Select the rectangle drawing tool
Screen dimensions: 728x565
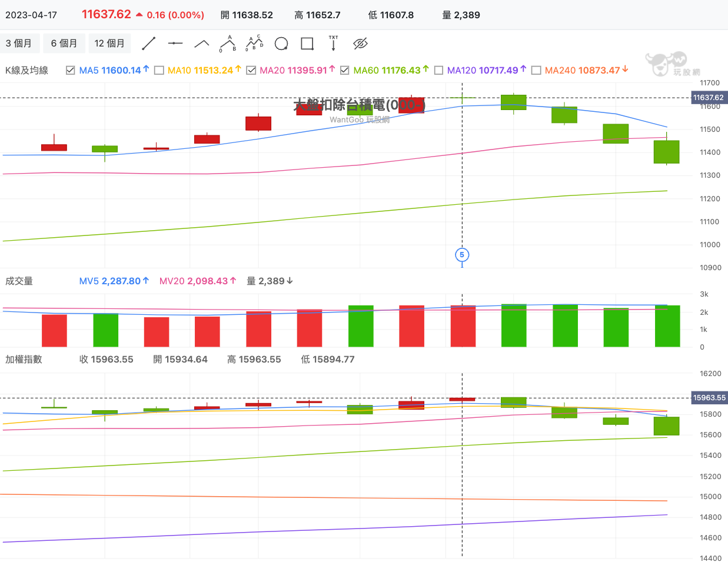(307, 44)
